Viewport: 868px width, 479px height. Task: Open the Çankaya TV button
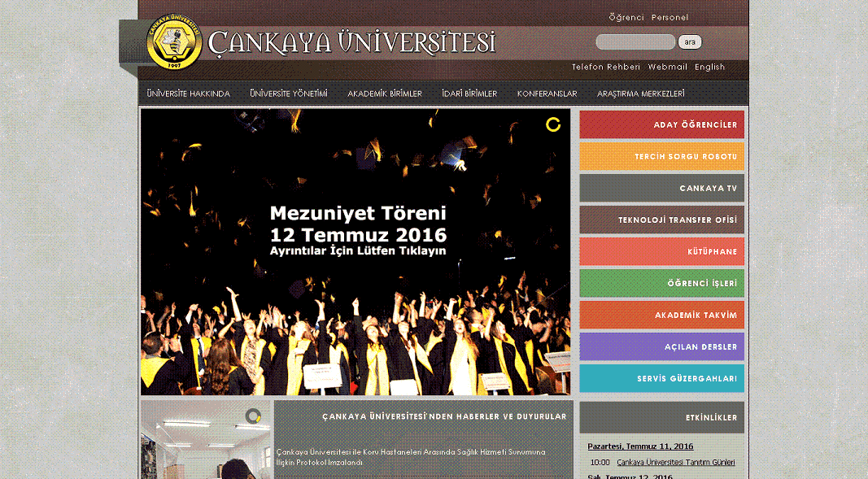click(x=661, y=188)
